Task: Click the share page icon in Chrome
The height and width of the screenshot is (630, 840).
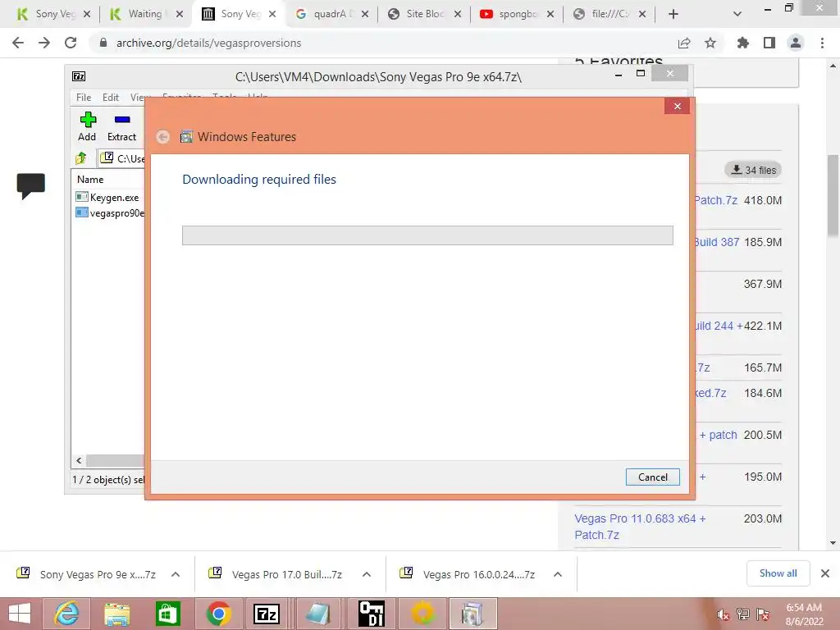Action: click(684, 43)
